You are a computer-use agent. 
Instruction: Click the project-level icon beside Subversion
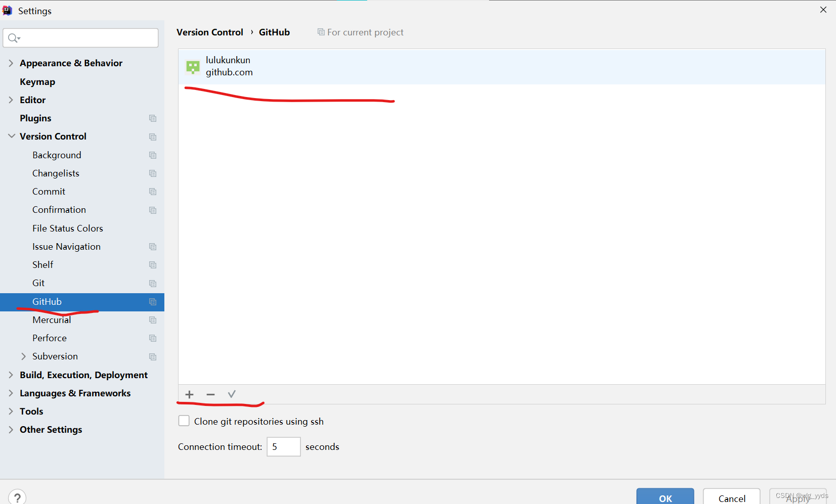click(x=153, y=357)
